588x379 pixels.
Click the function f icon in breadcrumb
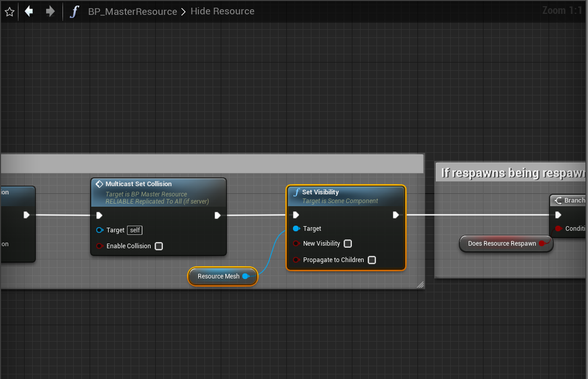pyautogui.click(x=75, y=11)
